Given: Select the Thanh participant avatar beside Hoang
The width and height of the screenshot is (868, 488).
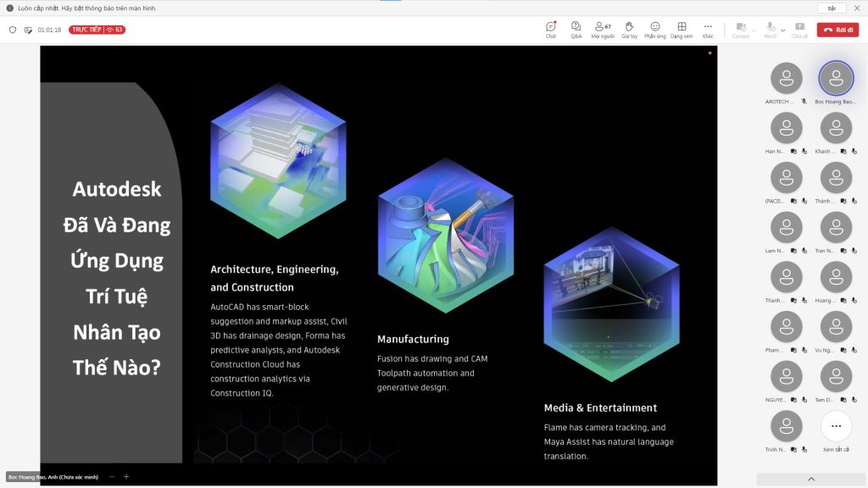Looking at the screenshot, I should pyautogui.click(x=786, y=277).
